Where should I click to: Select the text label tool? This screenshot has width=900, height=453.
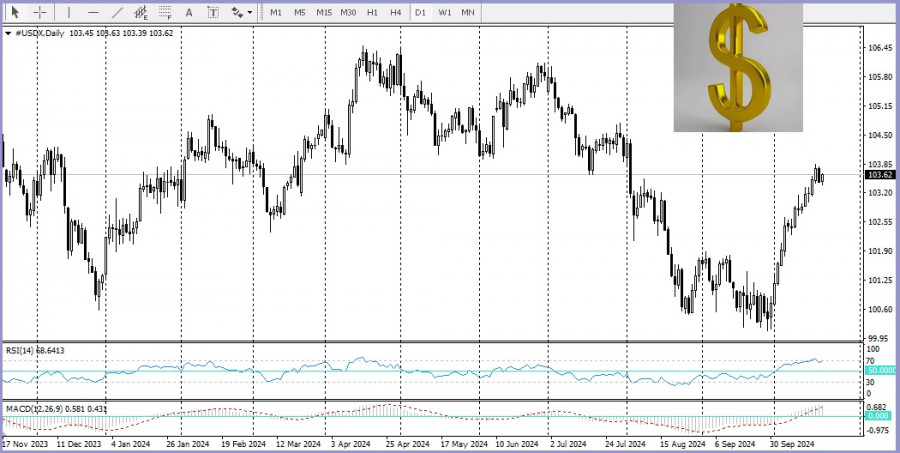click(213, 12)
